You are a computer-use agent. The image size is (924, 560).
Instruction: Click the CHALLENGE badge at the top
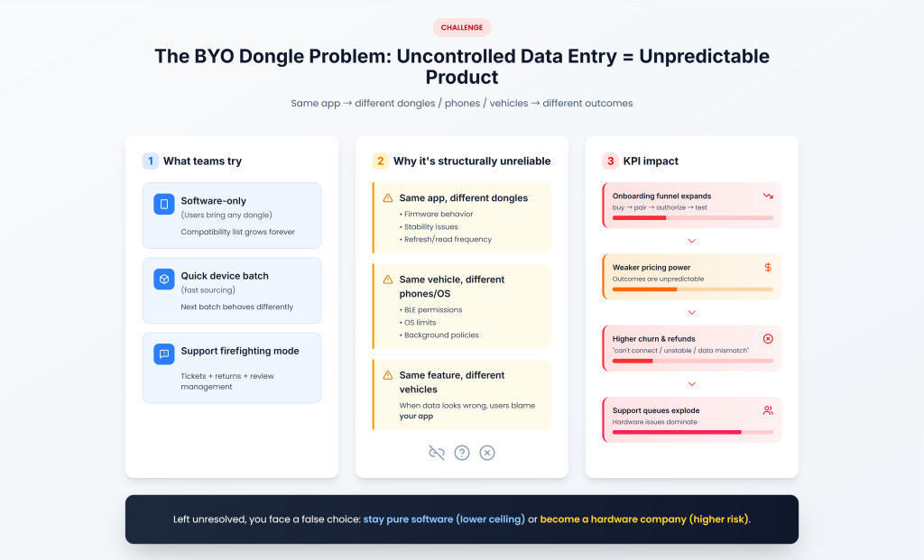pyautogui.click(x=462, y=28)
